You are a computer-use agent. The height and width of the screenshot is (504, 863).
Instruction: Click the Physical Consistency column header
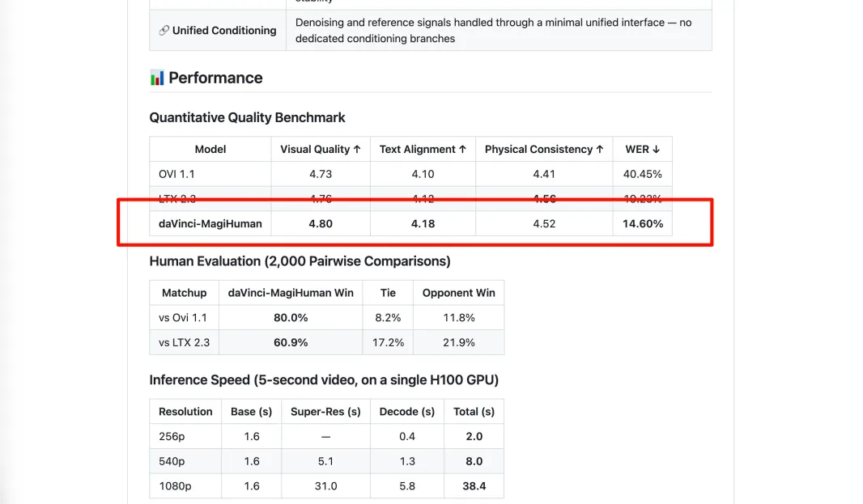(544, 149)
